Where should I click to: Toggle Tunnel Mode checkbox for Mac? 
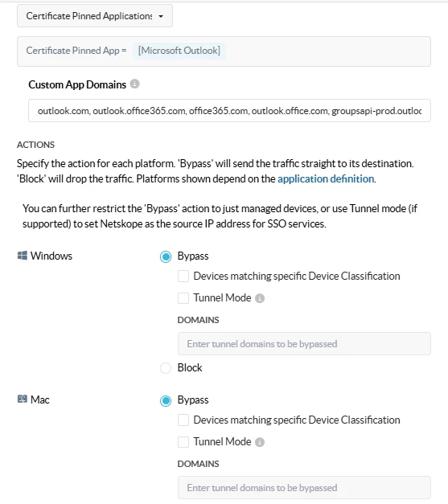(183, 442)
